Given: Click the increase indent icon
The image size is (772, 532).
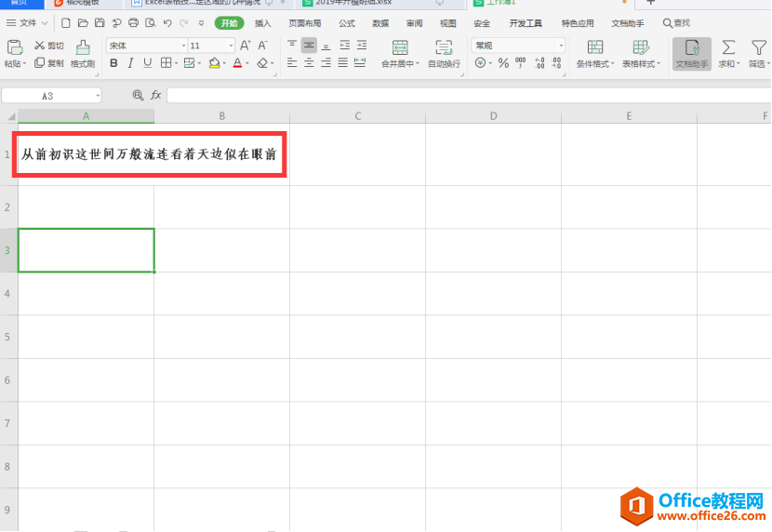Looking at the screenshot, I should tap(362, 46).
